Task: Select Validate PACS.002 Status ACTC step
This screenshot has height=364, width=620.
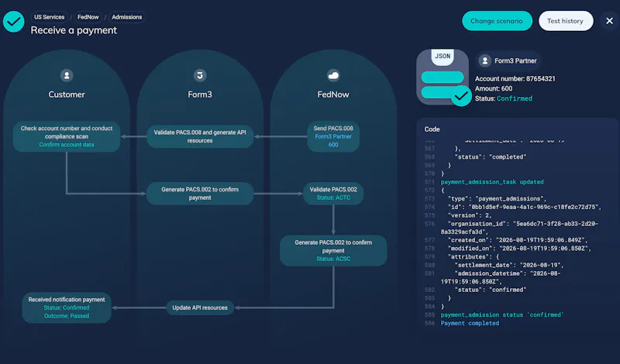Action: tap(333, 194)
